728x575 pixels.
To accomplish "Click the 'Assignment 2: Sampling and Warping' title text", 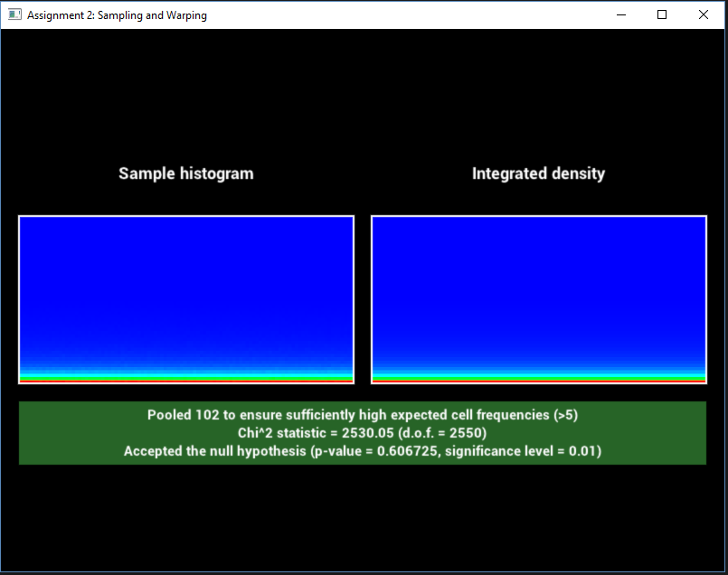I will [117, 15].
